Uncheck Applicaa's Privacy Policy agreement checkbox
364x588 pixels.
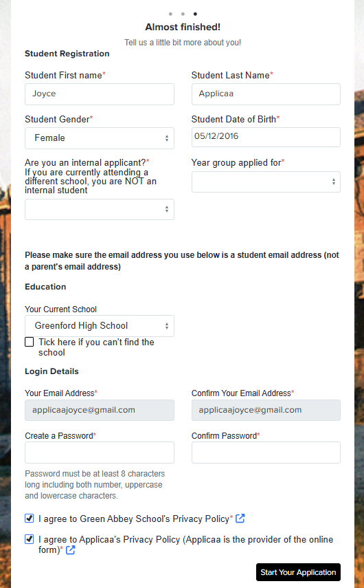click(x=30, y=539)
